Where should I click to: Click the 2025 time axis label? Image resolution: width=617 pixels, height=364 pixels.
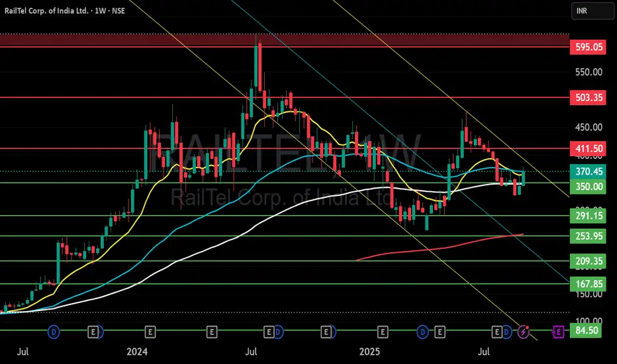tap(369, 351)
